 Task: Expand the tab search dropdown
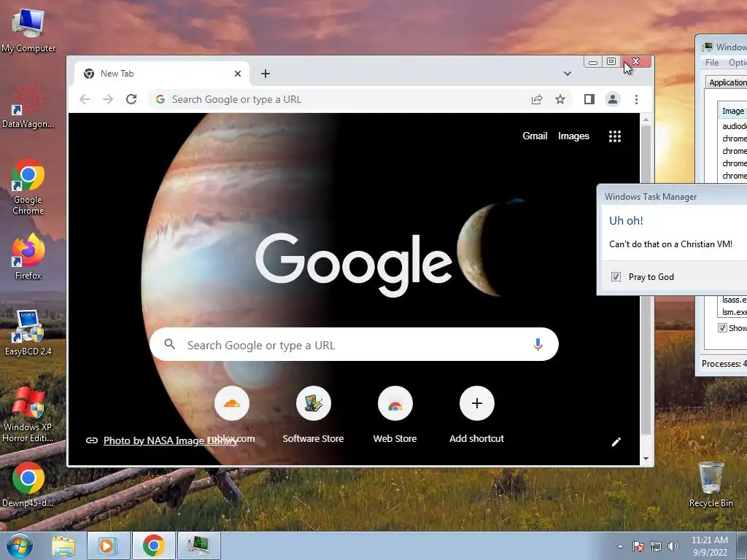(x=567, y=74)
